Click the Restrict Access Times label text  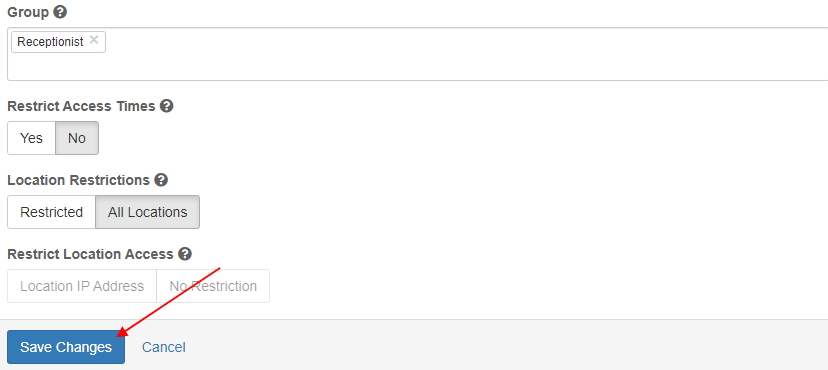81,106
